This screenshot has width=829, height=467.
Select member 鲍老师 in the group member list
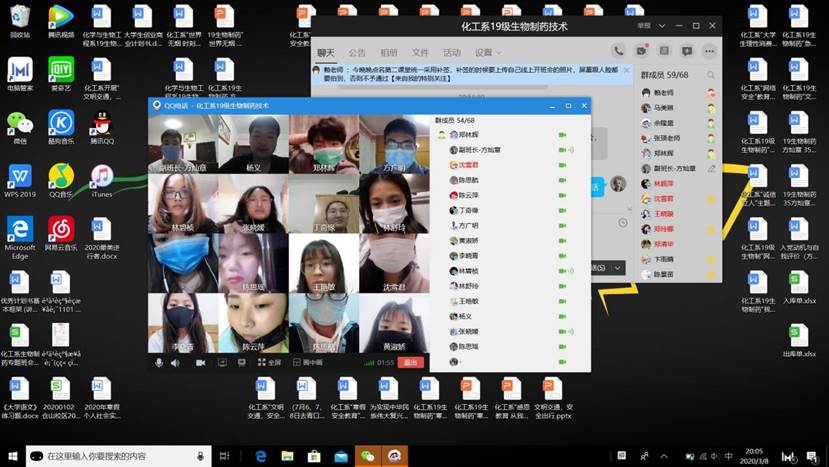679,93
